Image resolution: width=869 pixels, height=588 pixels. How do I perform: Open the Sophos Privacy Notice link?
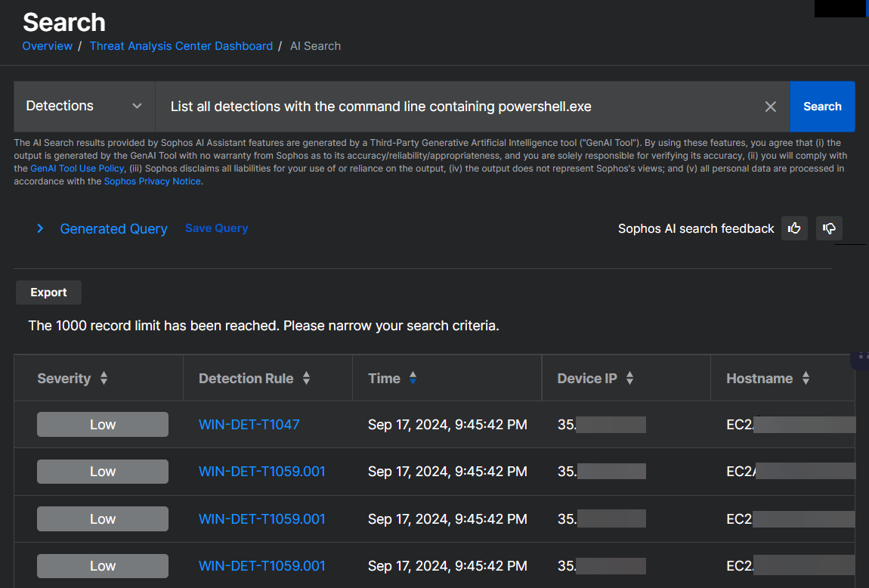[153, 181]
